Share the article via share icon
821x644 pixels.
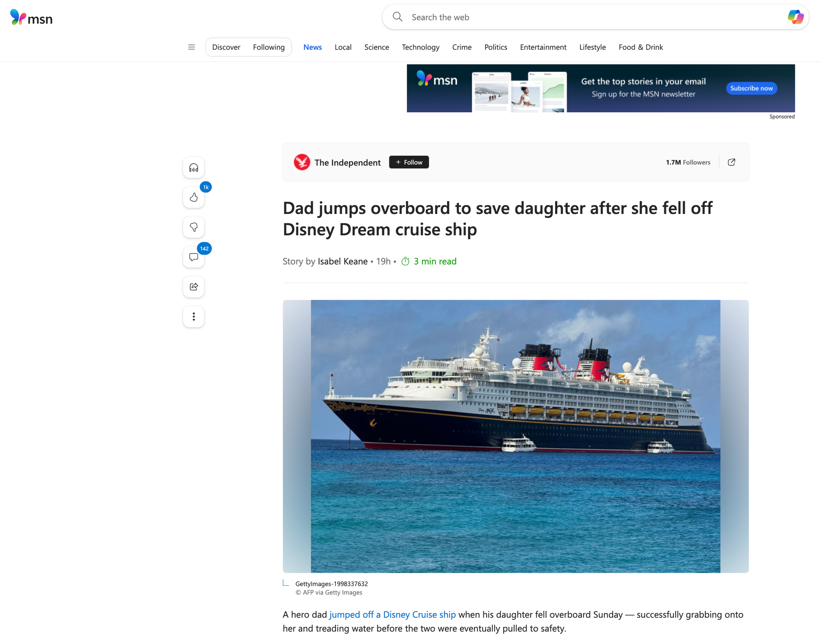(x=194, y=287)
